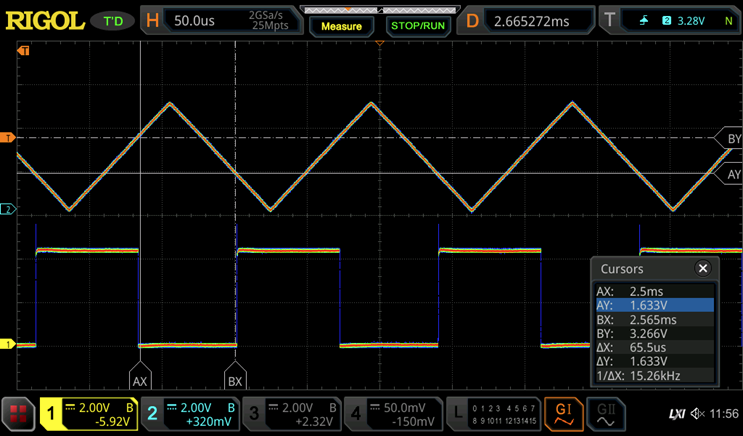Open the function navigation menu icon
Viewport: 743px width, 436px height.
tap(17, 412)
